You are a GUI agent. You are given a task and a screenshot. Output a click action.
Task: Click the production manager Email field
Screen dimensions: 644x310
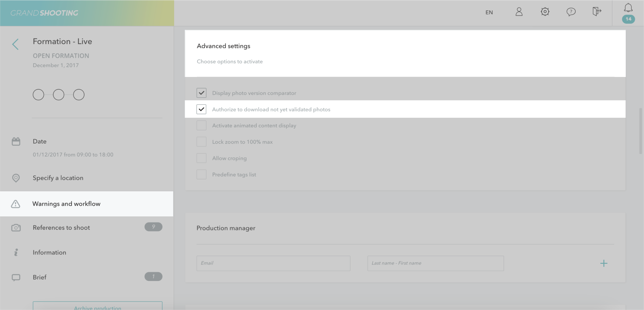pyautogui.click(x=273, y=263)
